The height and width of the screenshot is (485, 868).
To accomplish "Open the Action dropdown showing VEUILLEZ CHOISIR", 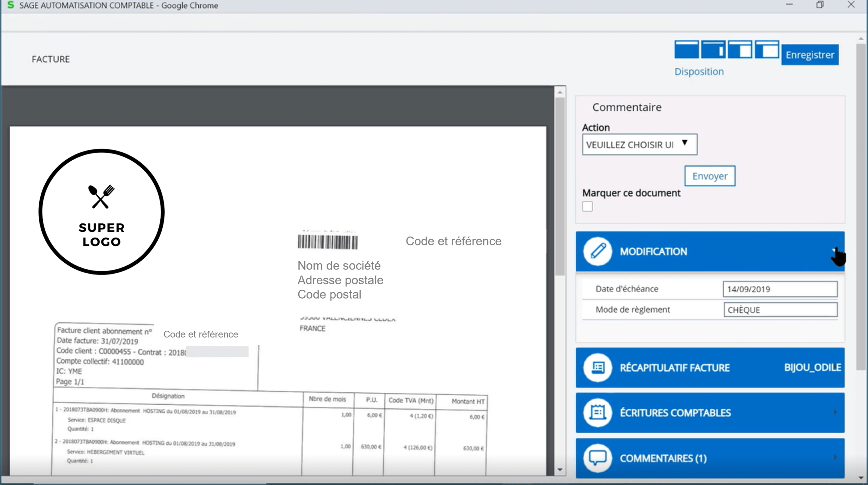I will [639, 144].
